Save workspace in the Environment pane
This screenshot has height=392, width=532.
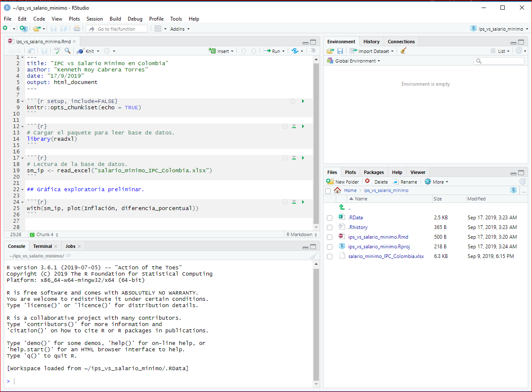340,51
